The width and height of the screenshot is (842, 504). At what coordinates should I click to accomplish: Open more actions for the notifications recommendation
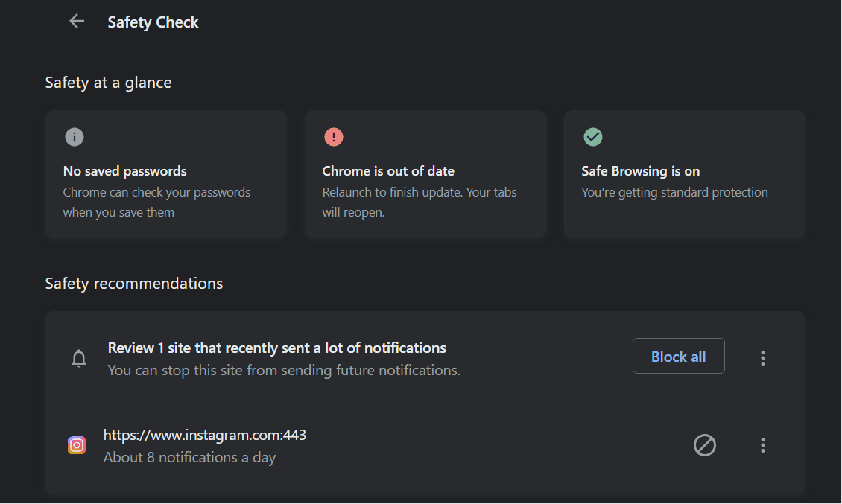pos(762,357)
